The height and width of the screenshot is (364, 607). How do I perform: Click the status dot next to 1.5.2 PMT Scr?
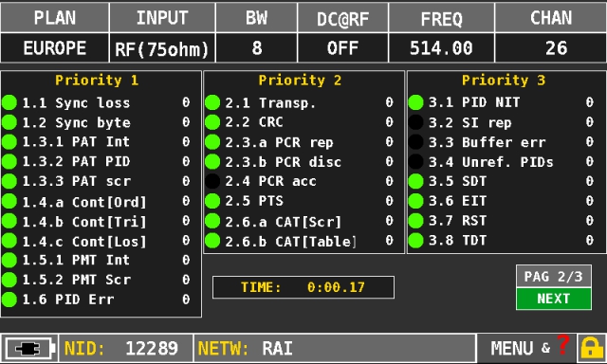coord(9,280)
